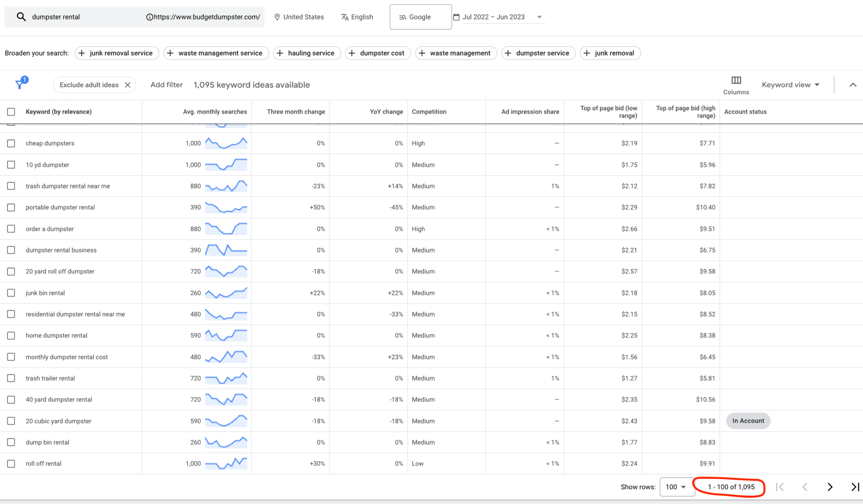Sort by YoY change column
Viewport: 863px width, 504px height.
click(x=386, y=112)
